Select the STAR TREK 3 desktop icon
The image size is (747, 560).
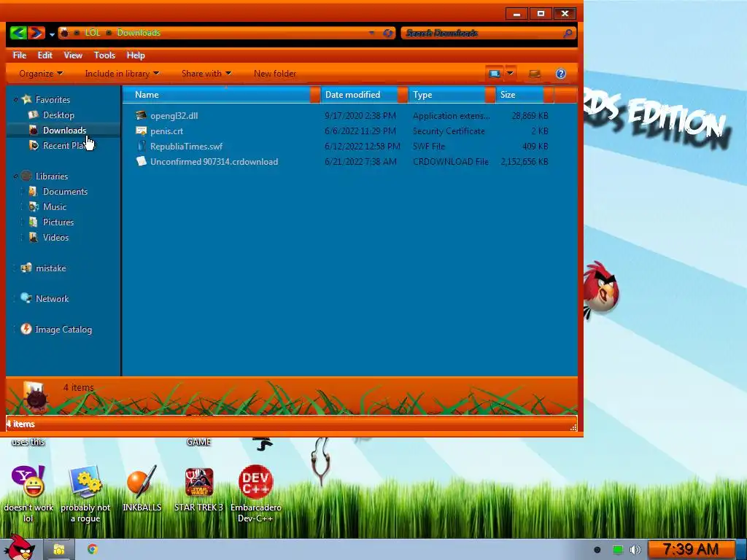point(198,482)
